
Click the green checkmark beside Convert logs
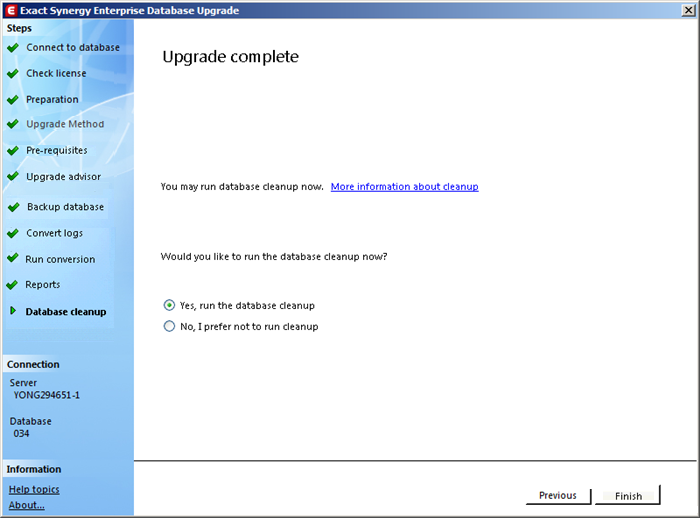[13, 233]
